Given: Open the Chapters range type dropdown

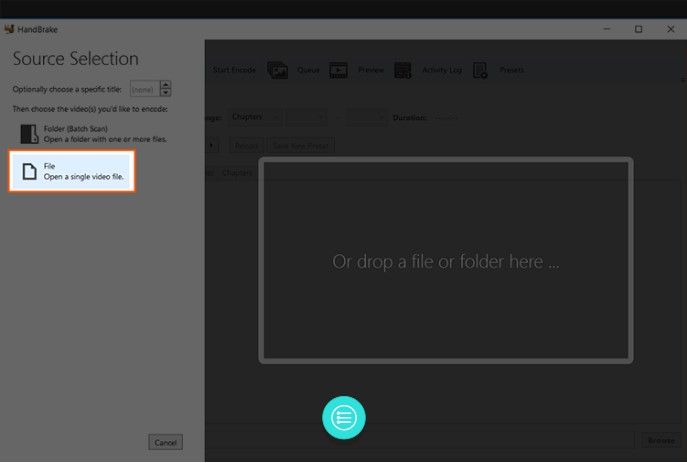Looking at the screenshot, I should (x=254, y=117).
